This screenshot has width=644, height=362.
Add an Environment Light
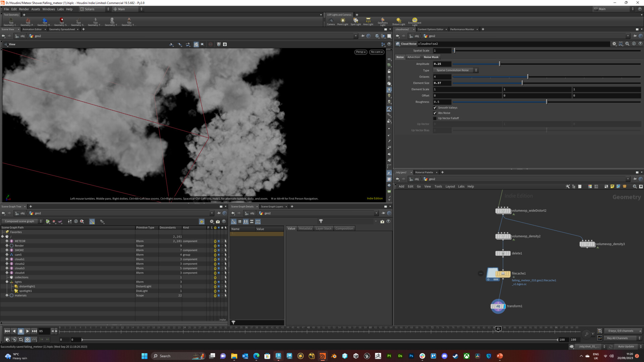415,21
